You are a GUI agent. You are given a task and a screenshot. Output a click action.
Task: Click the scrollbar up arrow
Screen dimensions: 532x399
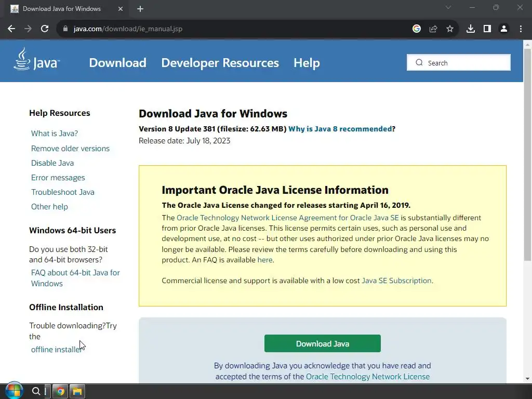[x=527, y=44]
